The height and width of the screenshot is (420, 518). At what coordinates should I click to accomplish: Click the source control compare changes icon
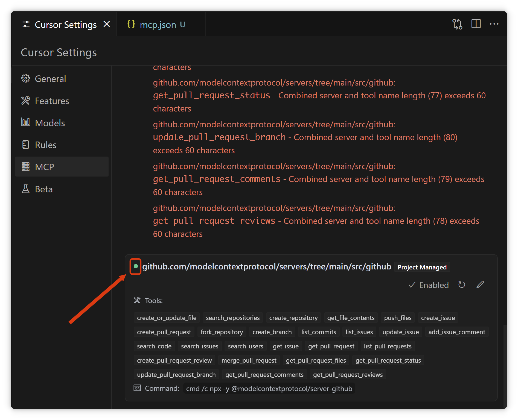click(457, 24)
